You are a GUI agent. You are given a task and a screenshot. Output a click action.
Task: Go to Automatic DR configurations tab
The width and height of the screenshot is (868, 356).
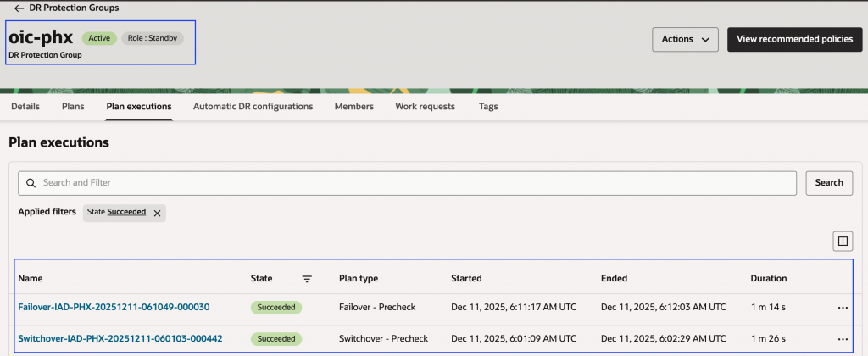(x=253, y=107)
